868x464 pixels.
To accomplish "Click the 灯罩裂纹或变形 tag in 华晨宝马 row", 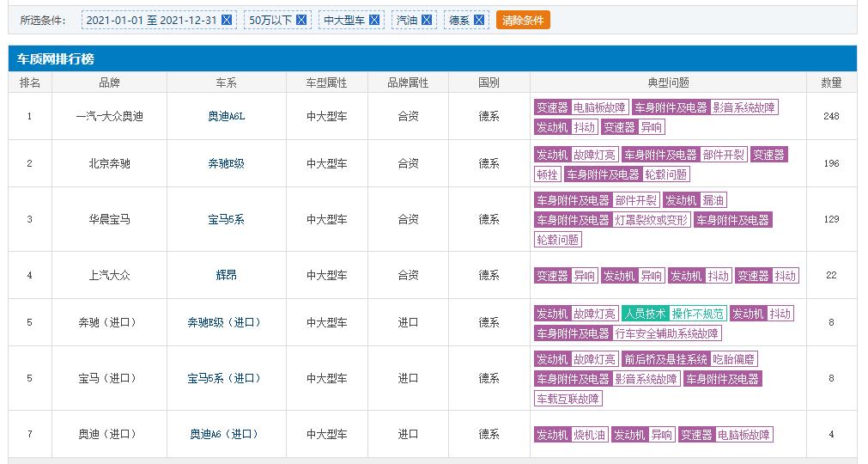I will [651, 220].
